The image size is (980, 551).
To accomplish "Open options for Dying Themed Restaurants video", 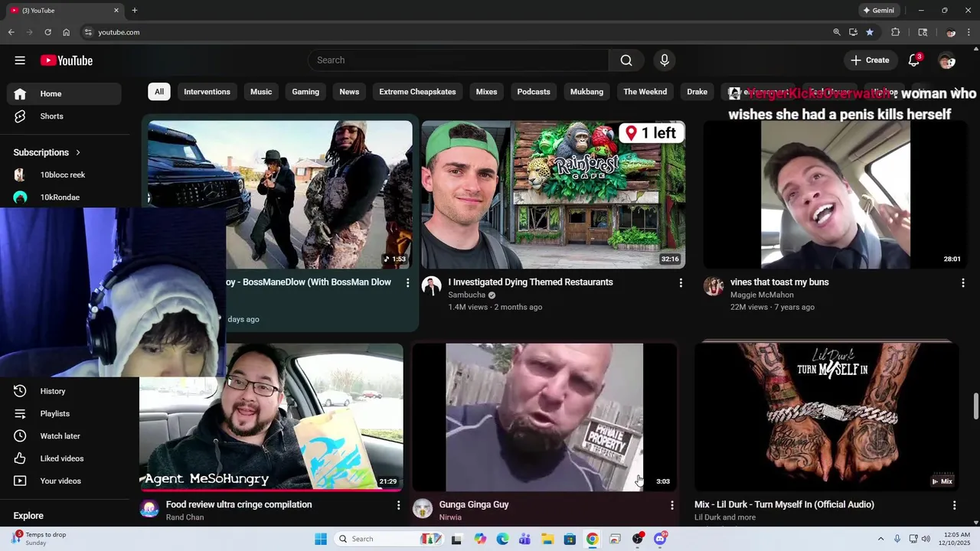I will (681, 283).
